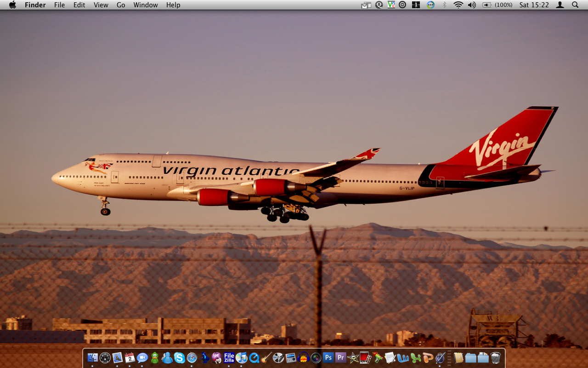Launch QuickTime Player from the Dock

254,357
